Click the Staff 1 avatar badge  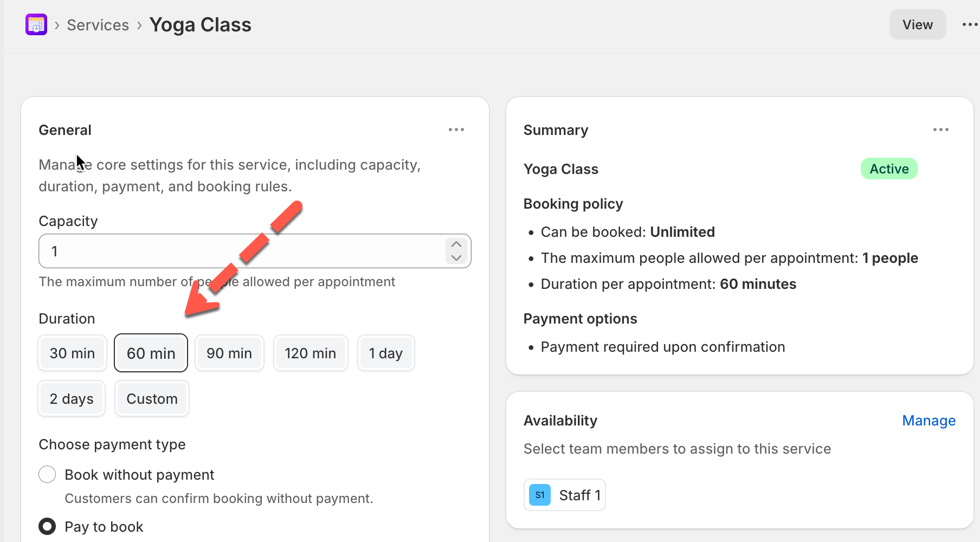(539, 495)
